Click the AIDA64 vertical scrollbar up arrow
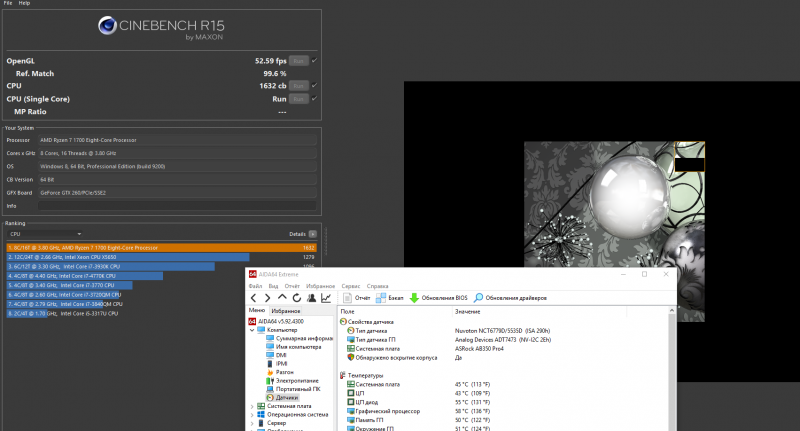800x431 pixels. point(671,311)
